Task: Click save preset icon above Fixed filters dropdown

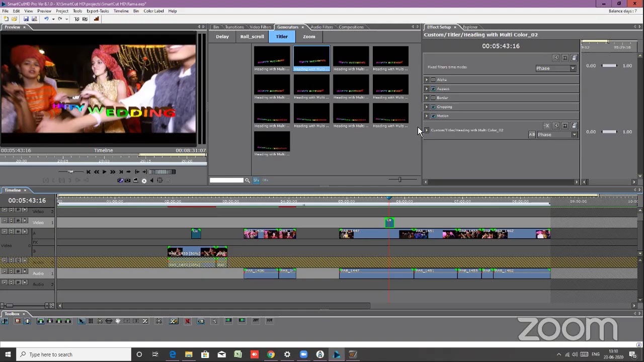Action: click(574, 58)
